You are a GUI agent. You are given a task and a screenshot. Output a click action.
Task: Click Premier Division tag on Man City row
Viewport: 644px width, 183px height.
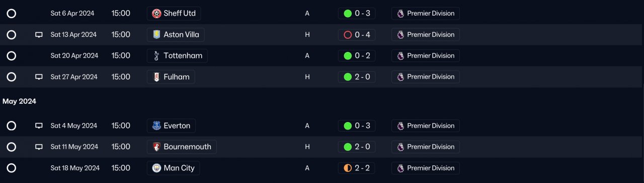click(426, 168)
